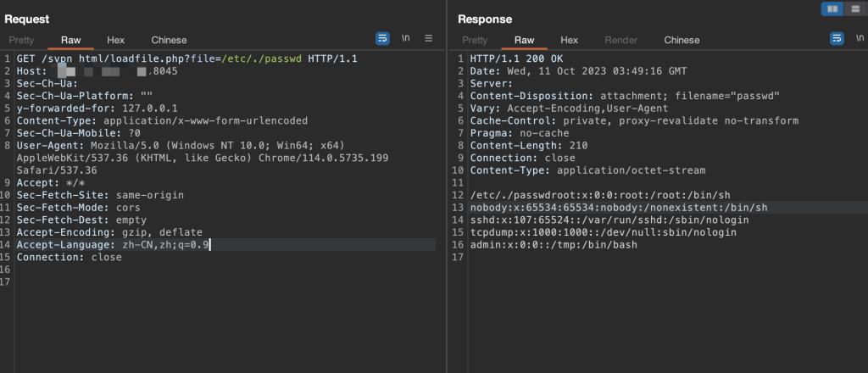Viewport: 868px width, 373px height.
Task: Toggle word wrap icon in Request panel
Action: point(382,38)
